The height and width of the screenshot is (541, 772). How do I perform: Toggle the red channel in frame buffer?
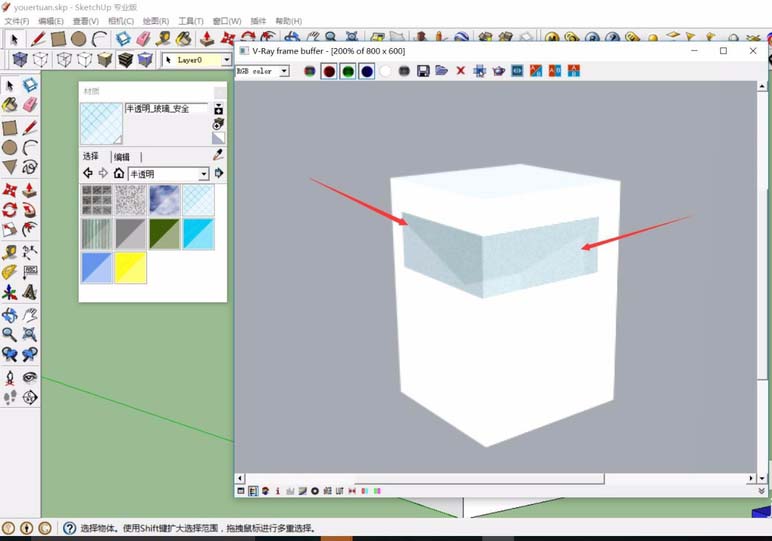click(x=328, y=71)
